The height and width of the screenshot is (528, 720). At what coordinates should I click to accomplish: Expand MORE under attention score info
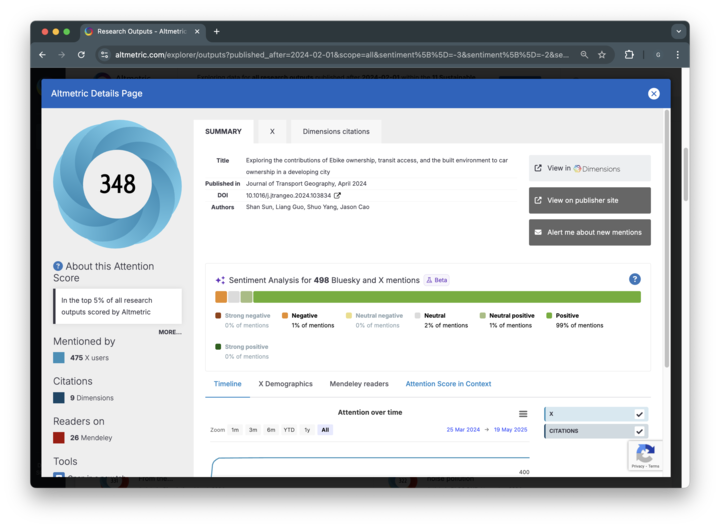(169, 332)
